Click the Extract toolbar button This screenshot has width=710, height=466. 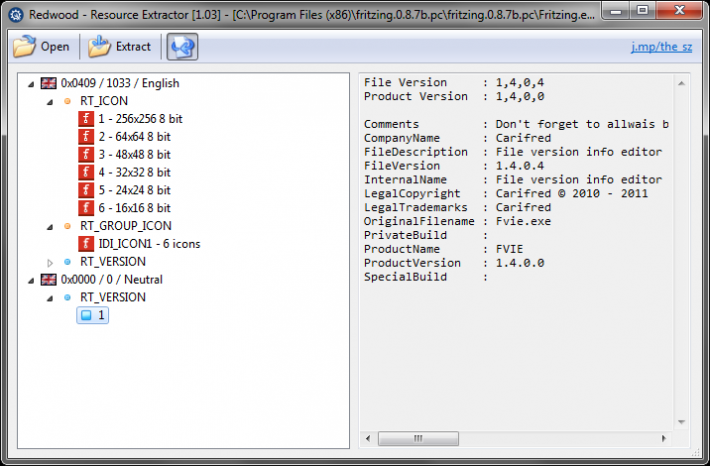(x=120, y=47)
